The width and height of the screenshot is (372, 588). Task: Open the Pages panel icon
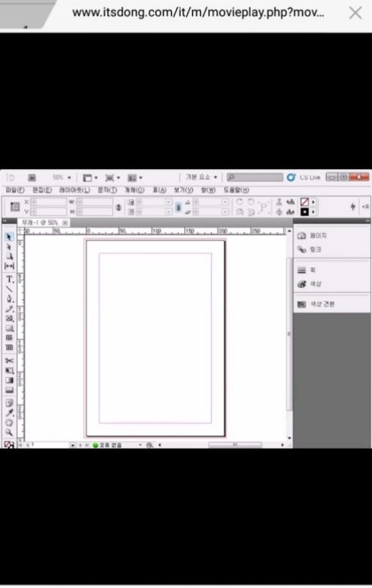pyautogui.click(x=302, y=236)
